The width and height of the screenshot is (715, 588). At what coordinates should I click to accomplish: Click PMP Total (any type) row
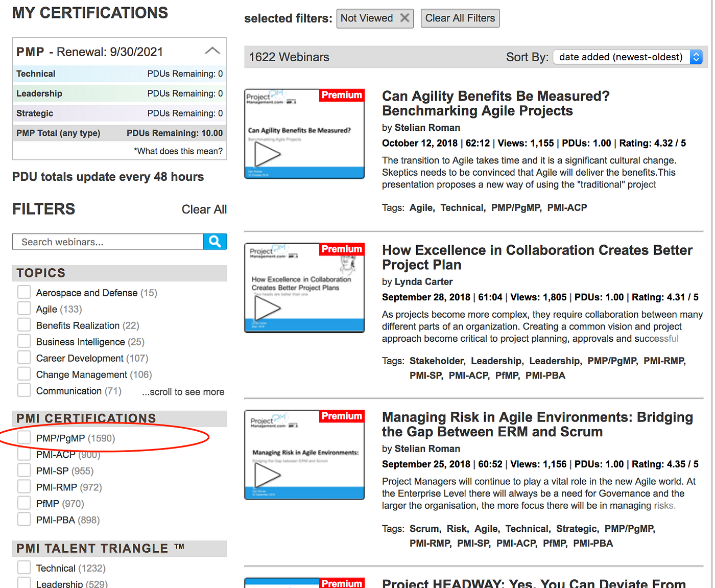120,133
